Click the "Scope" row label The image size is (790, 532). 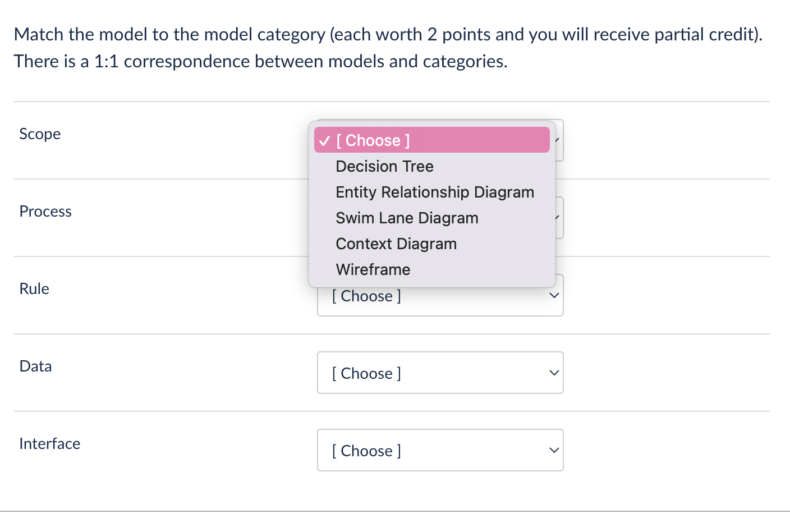pyautogui.click(x=40, y=134)
